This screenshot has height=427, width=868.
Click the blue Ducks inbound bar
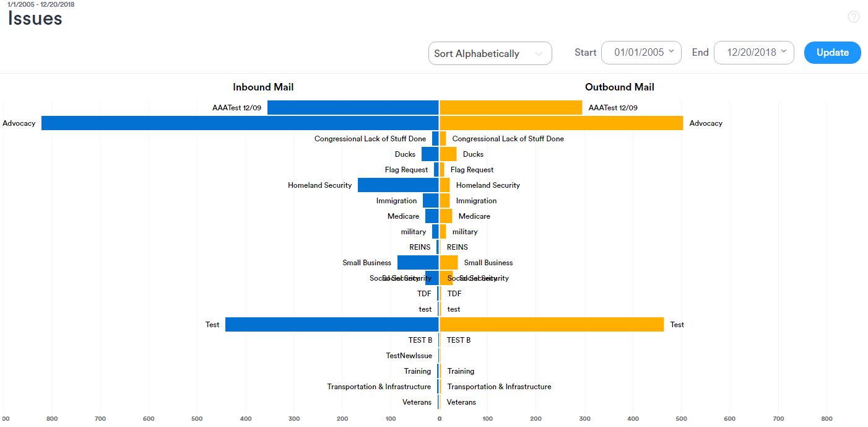coord(430,154)
